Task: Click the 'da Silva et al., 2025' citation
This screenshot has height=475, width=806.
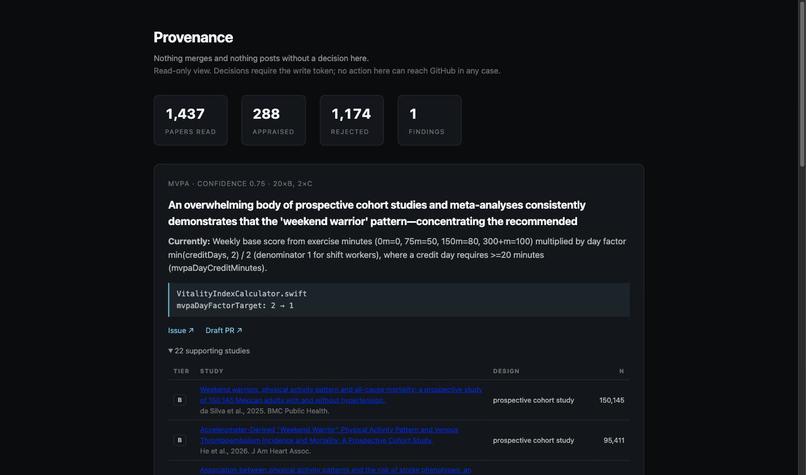Action: pos(265,411)
